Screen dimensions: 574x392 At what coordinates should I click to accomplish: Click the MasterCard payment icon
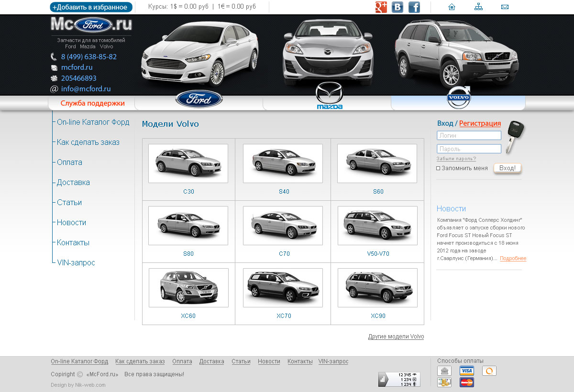pyautogui.click(x=467, y=382)
